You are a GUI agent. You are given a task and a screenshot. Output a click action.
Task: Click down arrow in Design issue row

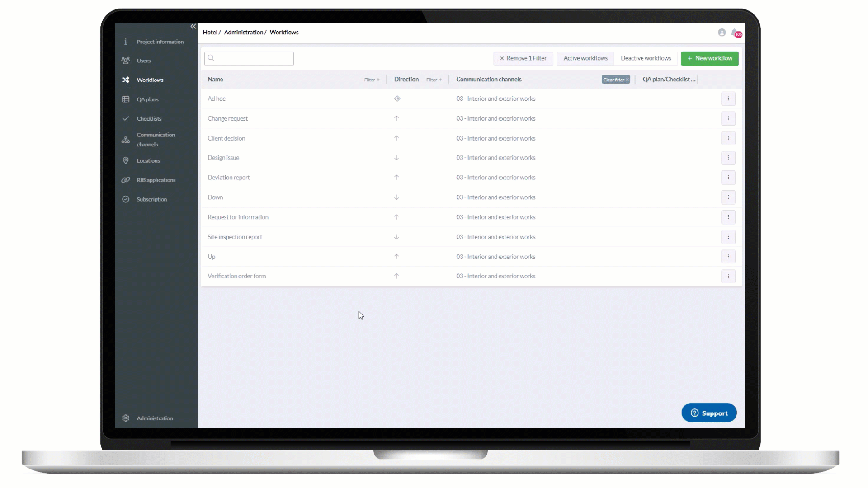[x=396, y=158]
